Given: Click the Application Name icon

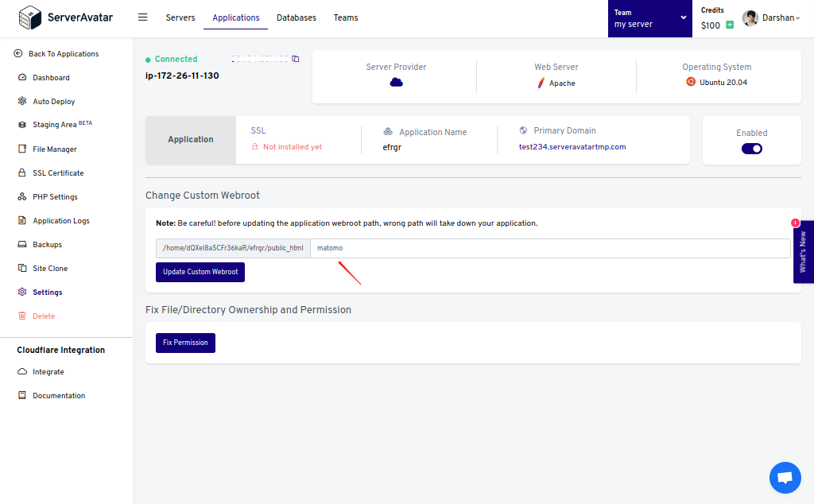Looking at the screenshot, I should pyautogui.click(x=388, y=132).
